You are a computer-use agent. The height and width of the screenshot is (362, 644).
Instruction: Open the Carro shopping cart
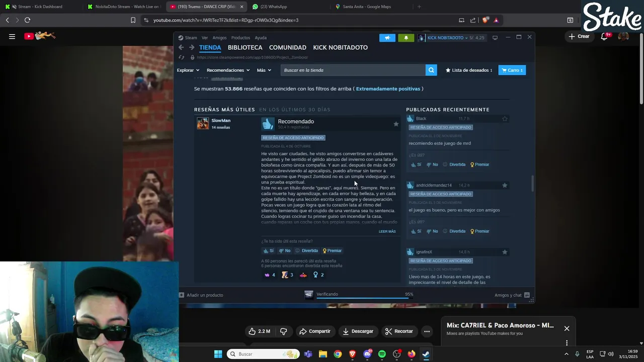tap(512, 70)
